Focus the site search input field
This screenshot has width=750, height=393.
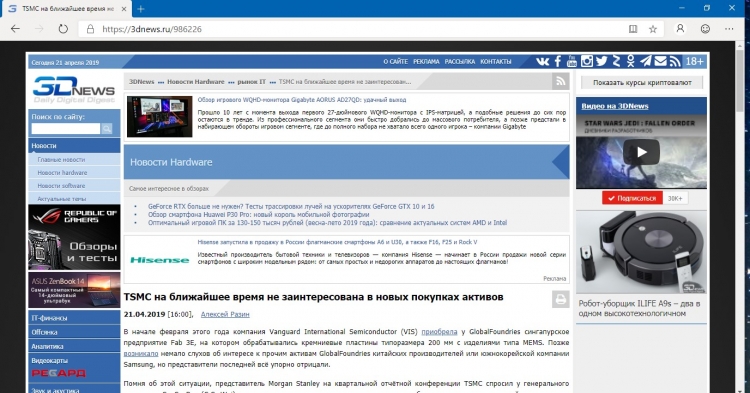pyautogui.click(x=66, y=129)
